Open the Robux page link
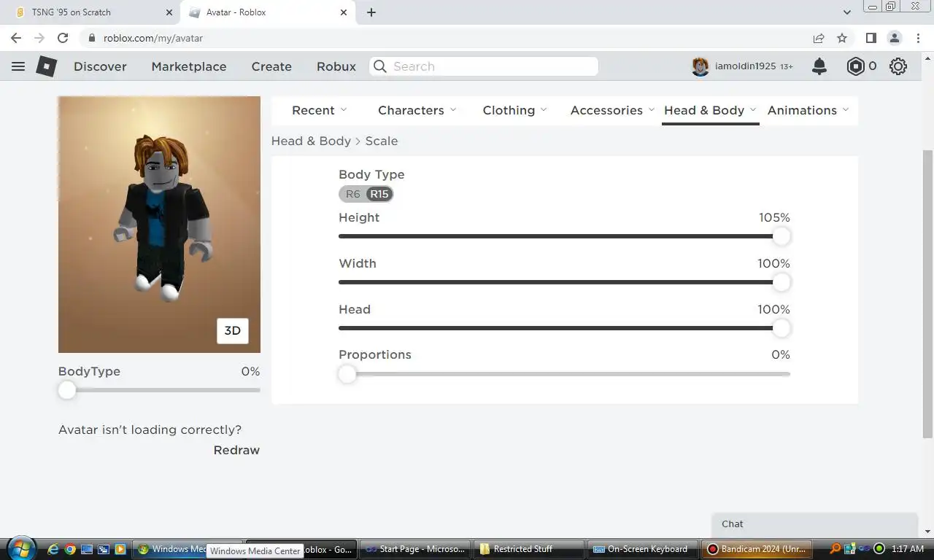 click(x=336, y=66)
